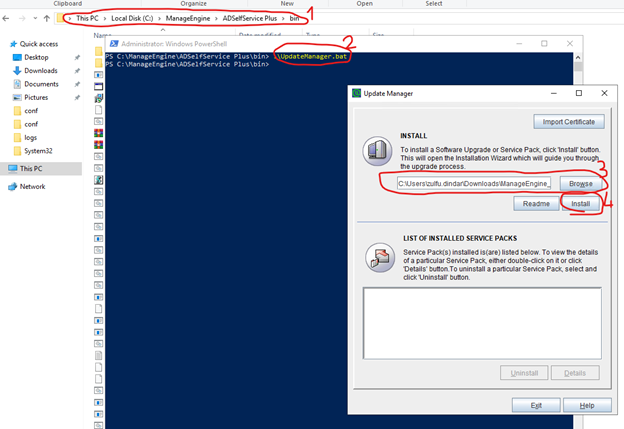Open the Readme for the service pack
The height and width of the screenshot is (429, 624).
coord(536,204)
